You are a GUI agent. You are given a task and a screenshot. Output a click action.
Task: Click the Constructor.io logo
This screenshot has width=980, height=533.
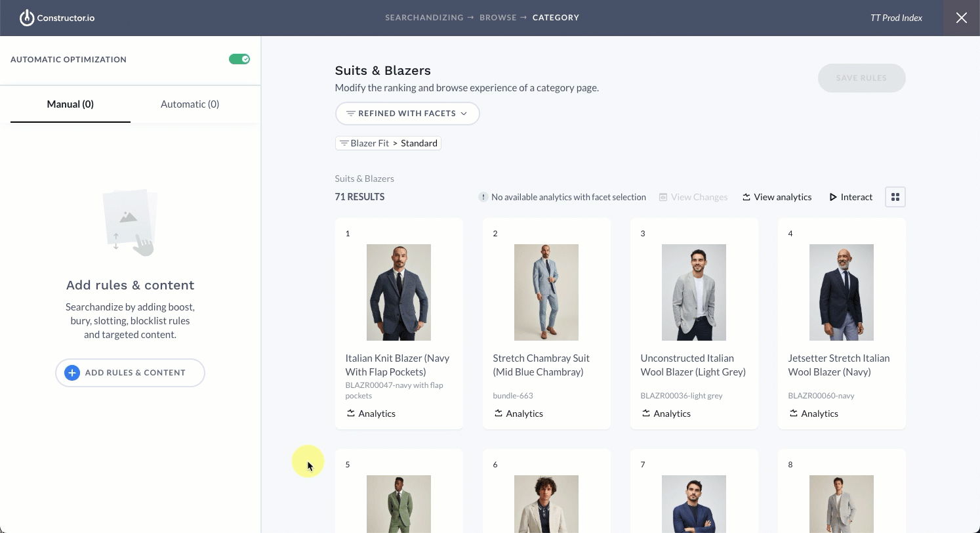pos(57,18)
